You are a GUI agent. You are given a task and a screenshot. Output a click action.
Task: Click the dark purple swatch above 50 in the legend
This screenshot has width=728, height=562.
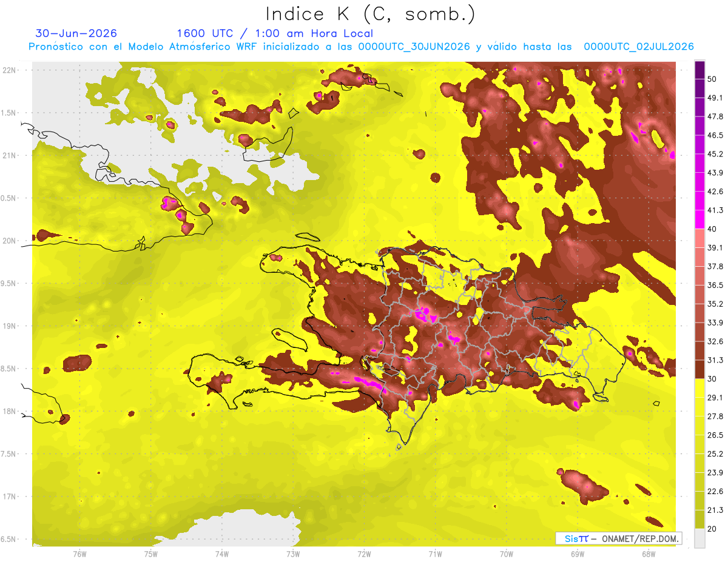699,69
